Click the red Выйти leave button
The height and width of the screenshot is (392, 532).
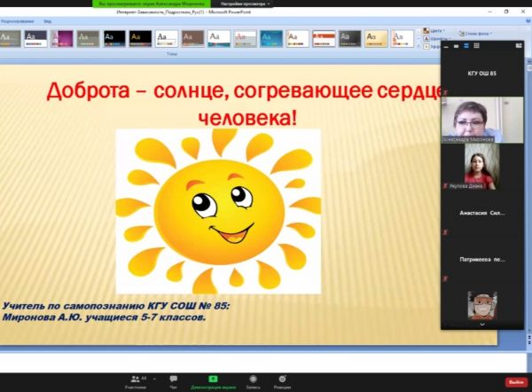point(514,381)
